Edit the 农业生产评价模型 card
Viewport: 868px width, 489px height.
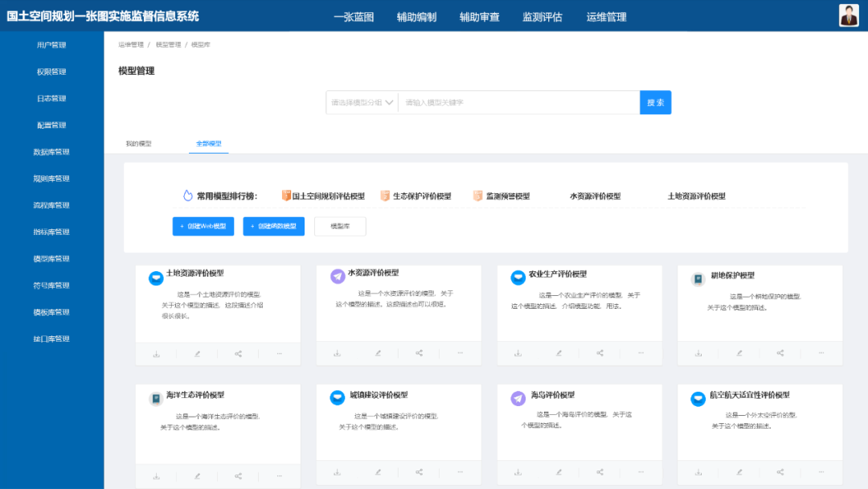pyautogui.click(x=559, y=353)
